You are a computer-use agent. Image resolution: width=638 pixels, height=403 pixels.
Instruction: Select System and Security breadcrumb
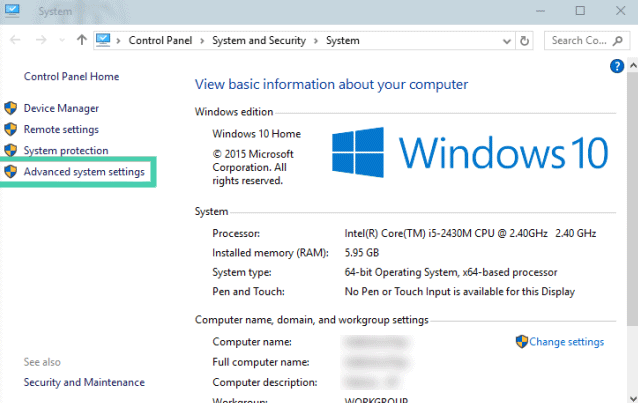click(259, 40)
